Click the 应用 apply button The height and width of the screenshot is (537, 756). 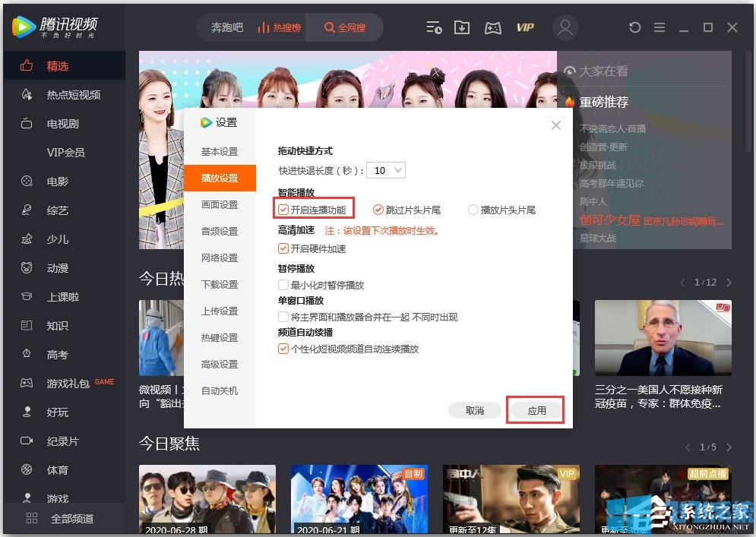pyautogui.click(x=535, y=409)
